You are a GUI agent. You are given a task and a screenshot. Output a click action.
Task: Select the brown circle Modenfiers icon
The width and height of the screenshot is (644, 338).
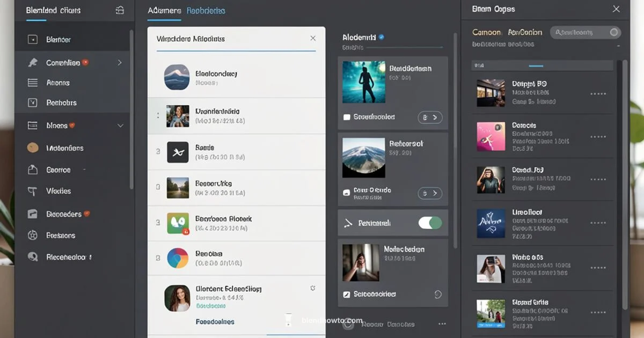33,148
